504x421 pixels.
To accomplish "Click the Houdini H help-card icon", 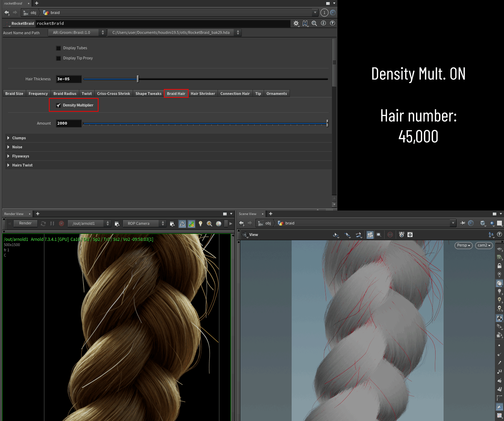I will 305,23.
